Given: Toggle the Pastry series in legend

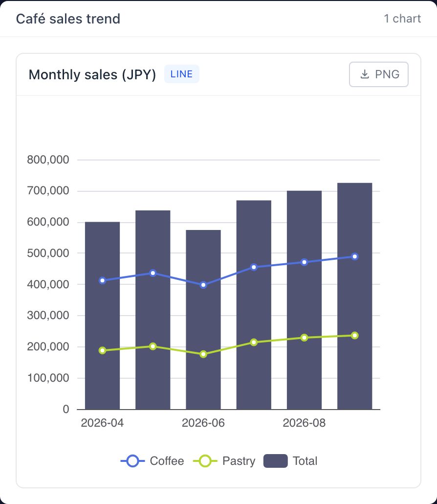Looking at the screenshot, I should click(x=224, y=461).
